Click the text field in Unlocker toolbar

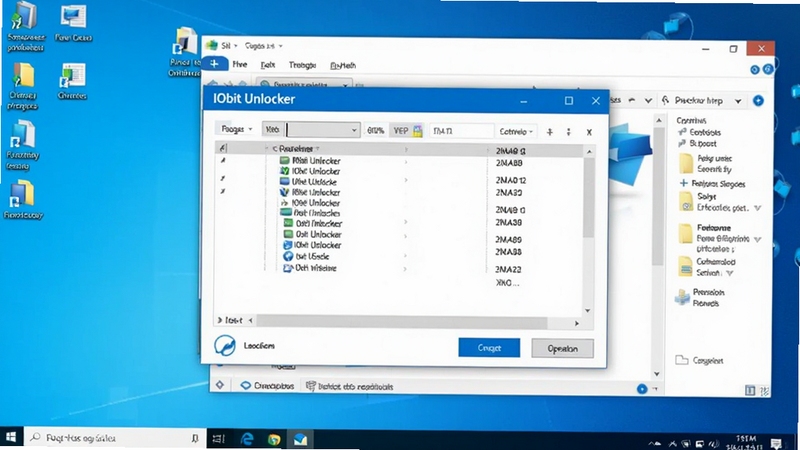point(462,131)
